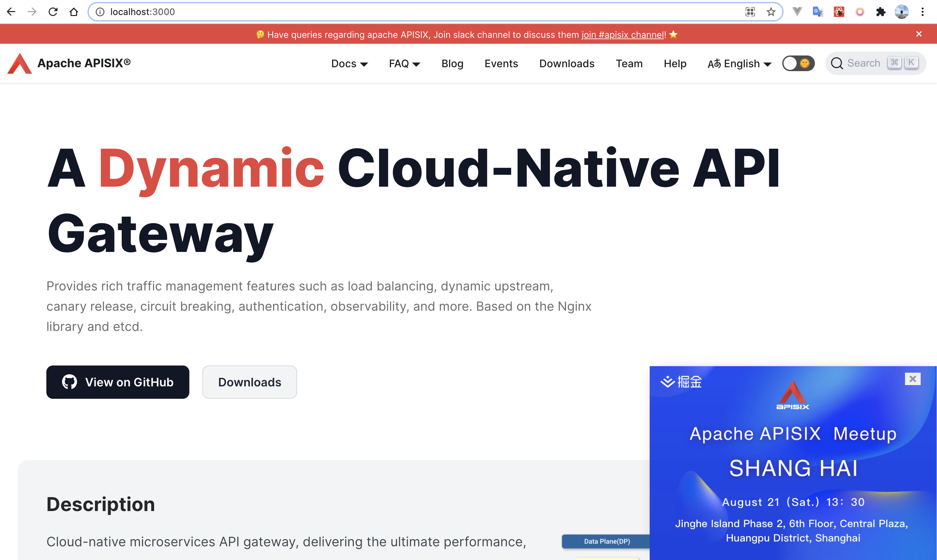Toggle dark mode switch
This screenshot has height=560, width=937.
[x=798, y=63]
